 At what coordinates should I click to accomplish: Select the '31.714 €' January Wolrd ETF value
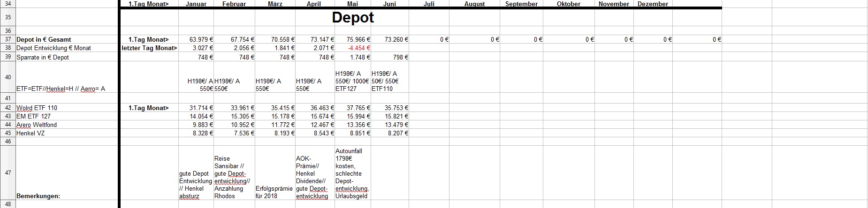[x=196, y=108]
